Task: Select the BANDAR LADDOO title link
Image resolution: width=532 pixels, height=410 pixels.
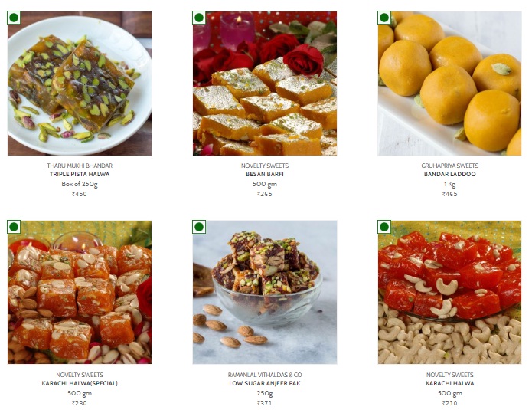Action: tap(449, 174)
